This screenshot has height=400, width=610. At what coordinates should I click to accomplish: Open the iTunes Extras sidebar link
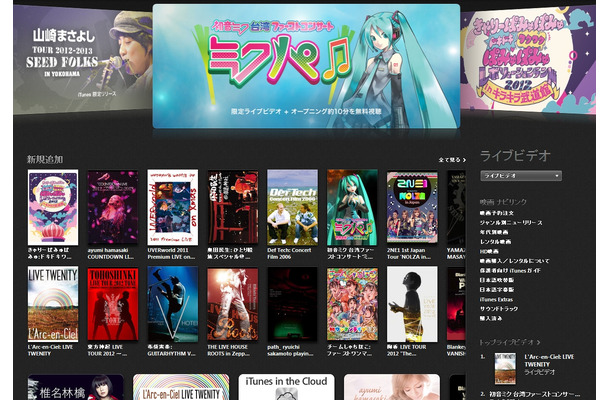point(496,299)
